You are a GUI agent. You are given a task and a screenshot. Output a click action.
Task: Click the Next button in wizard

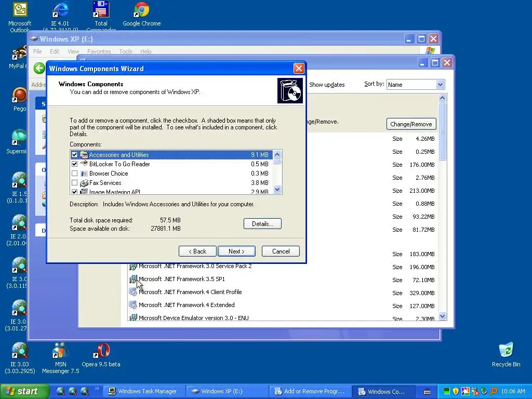coord(236,251)
